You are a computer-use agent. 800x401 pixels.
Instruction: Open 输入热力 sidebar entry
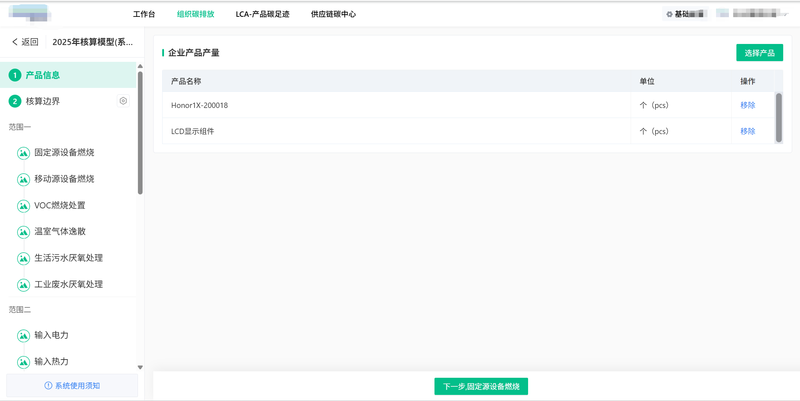(x=51, y=362)
